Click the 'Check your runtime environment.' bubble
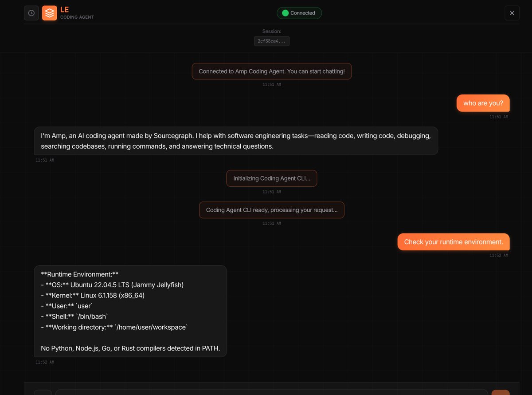 tap(454, 242)
